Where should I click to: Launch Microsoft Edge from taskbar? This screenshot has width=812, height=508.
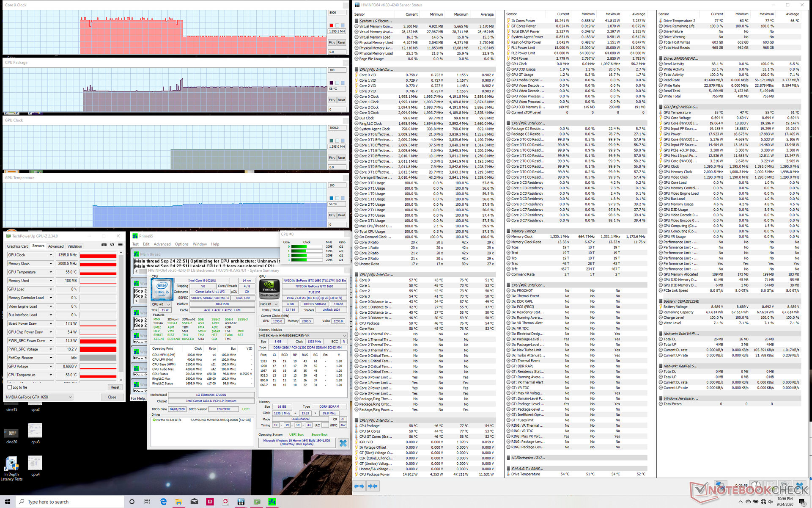(163, 502)
